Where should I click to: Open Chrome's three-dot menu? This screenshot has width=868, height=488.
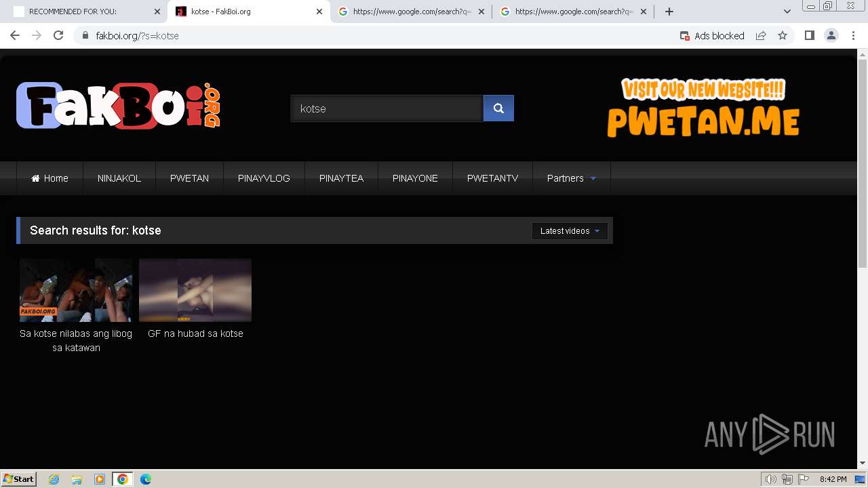[853, 36]
